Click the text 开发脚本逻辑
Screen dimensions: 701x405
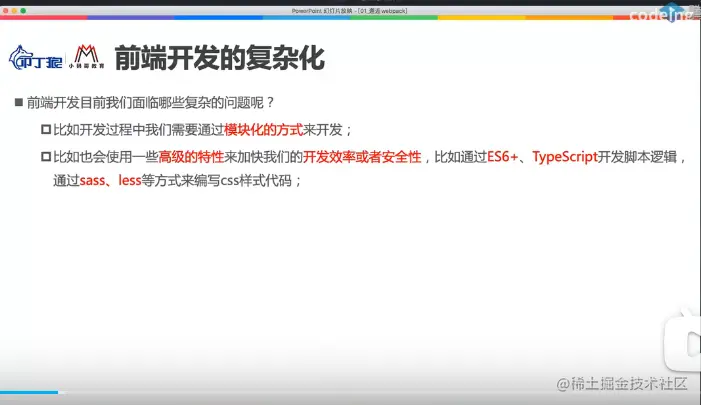tap(638, 157)
